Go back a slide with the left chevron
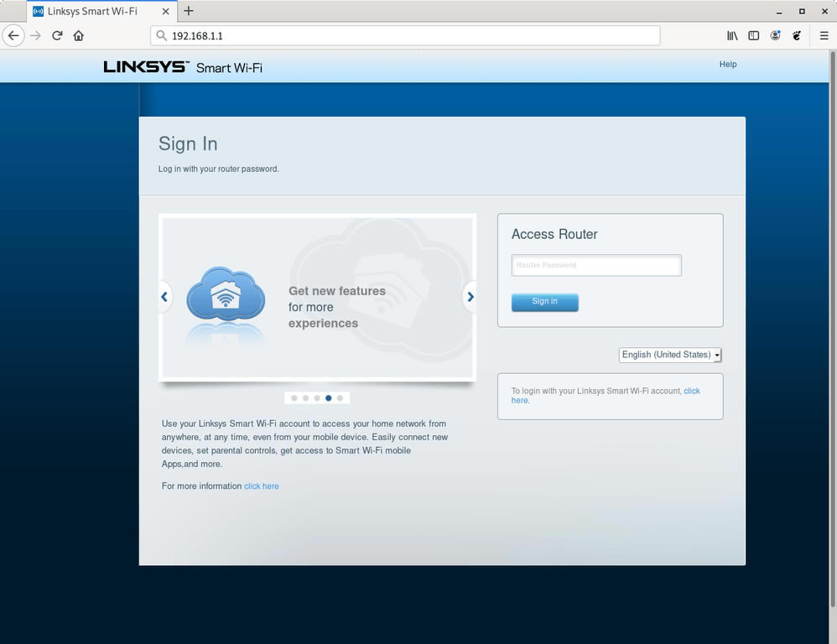Screen dimensions: 837x644 pyautogui.click(x=164, y=297)
